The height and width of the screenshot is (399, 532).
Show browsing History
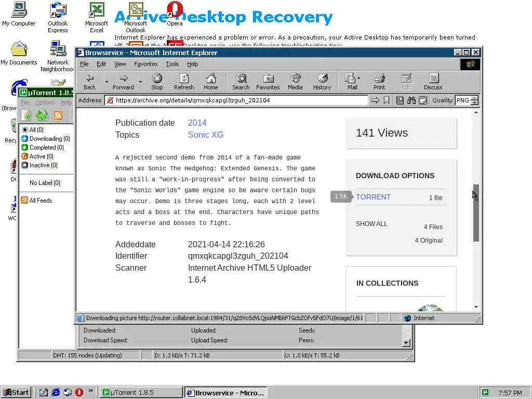point(322,82)
